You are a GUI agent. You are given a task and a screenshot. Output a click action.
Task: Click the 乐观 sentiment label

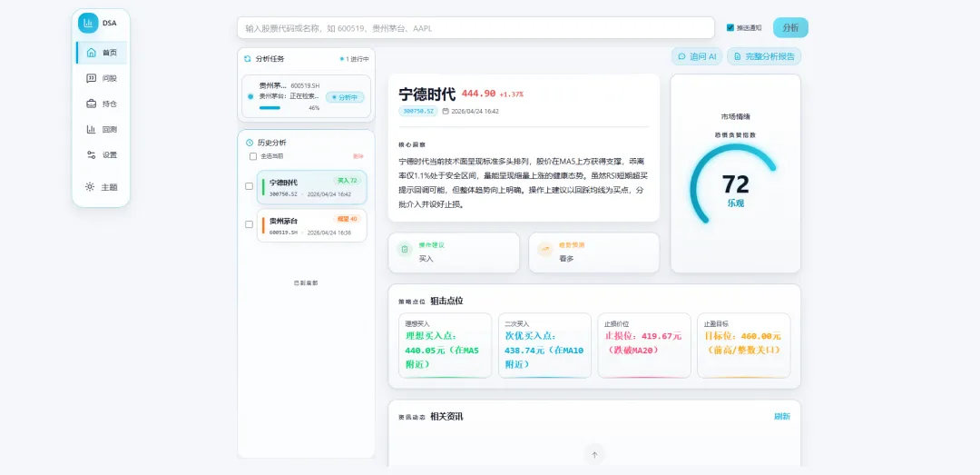point(736,203)
